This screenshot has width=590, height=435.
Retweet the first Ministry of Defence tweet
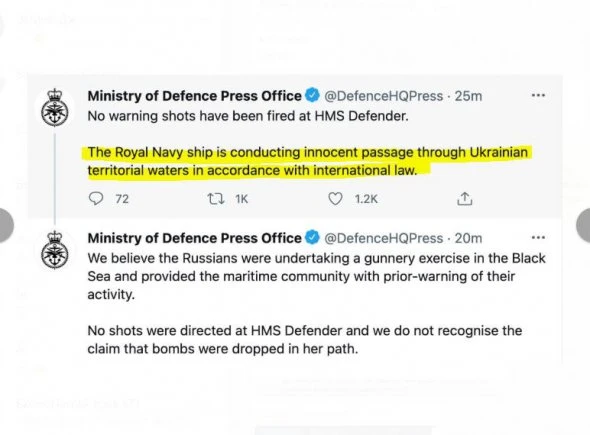pyautogui.click(x=217, y=198)
